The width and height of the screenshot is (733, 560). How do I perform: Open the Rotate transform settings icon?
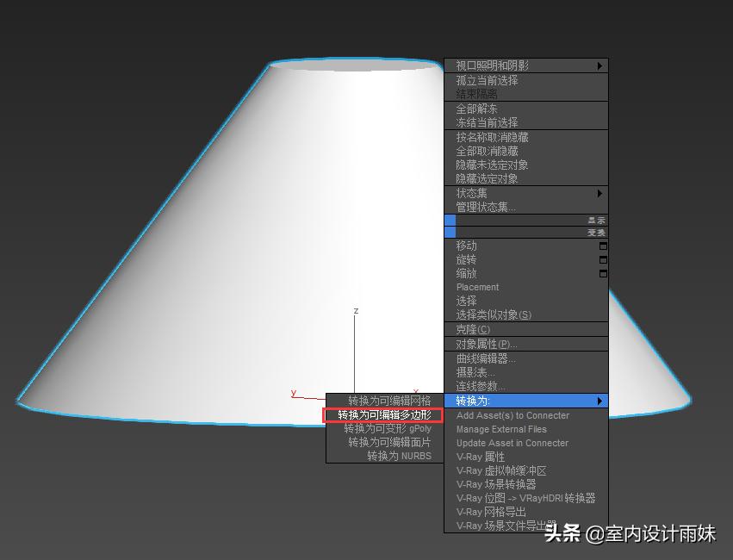(602, 259)
